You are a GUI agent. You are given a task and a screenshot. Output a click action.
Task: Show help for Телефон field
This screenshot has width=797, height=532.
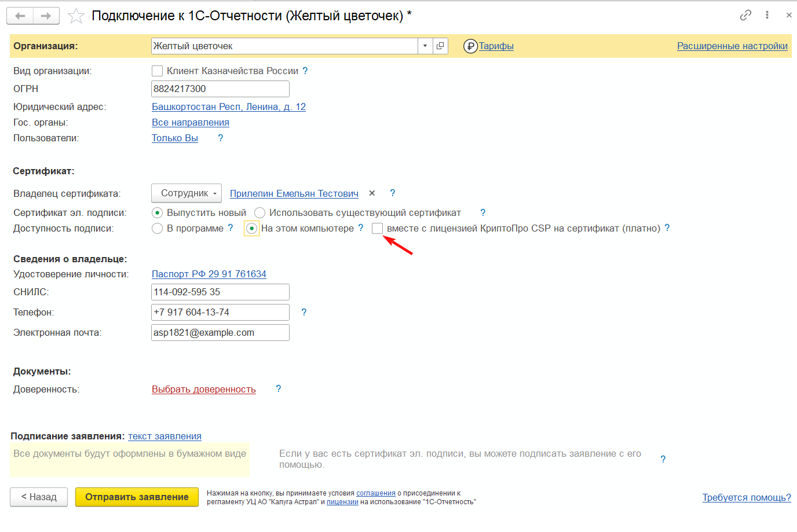pos(304,312)
